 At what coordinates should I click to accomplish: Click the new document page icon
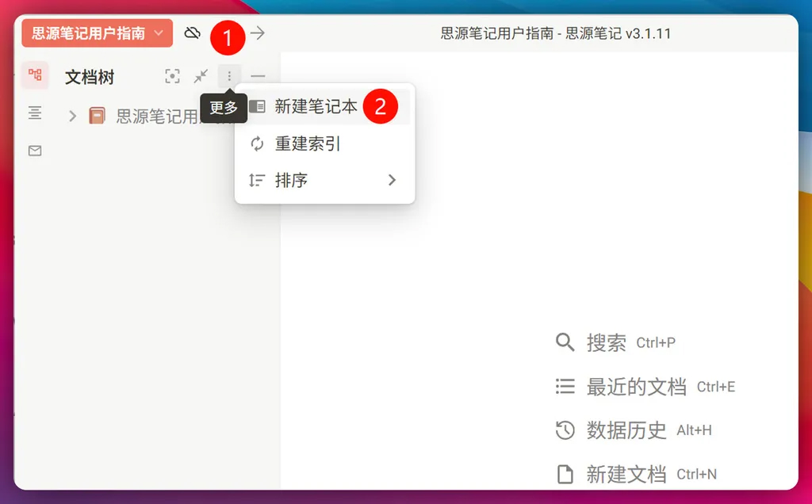coord(565,474)
